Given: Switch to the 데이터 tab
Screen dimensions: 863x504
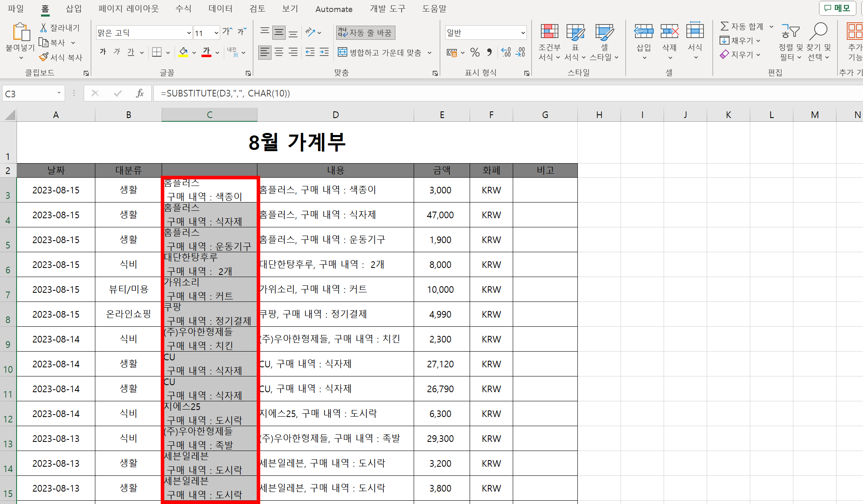Looking at the screenshot, I should click(221, 8).
